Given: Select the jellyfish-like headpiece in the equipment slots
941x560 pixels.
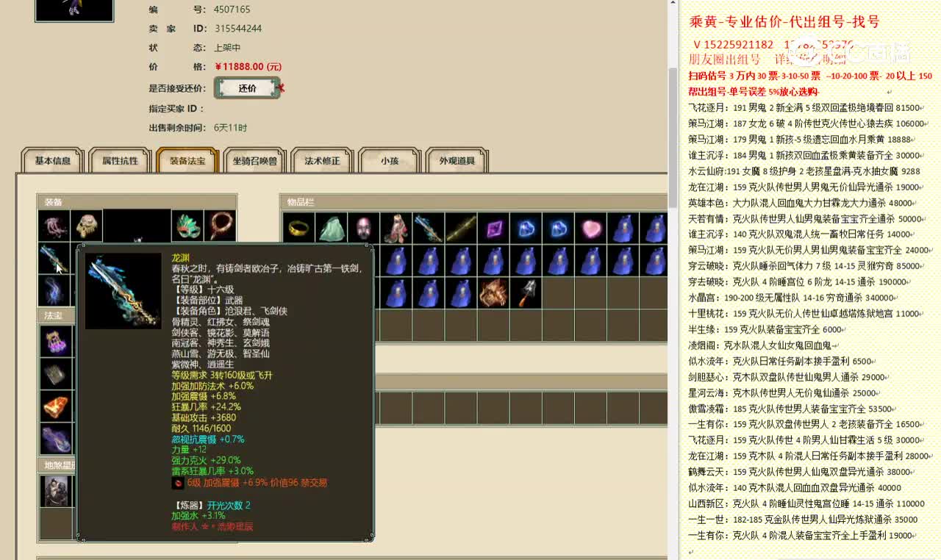Looking at the screenshot, I should [54, 226].
